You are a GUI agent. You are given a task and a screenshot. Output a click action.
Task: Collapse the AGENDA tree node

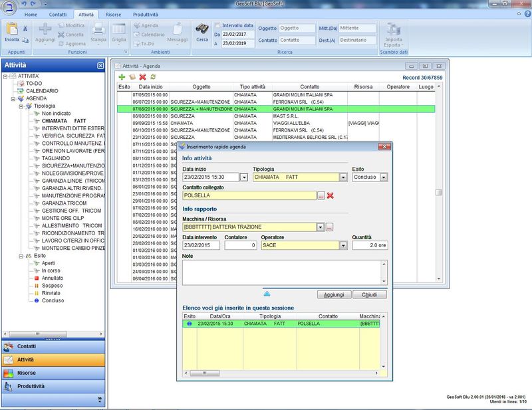[13, 98]
